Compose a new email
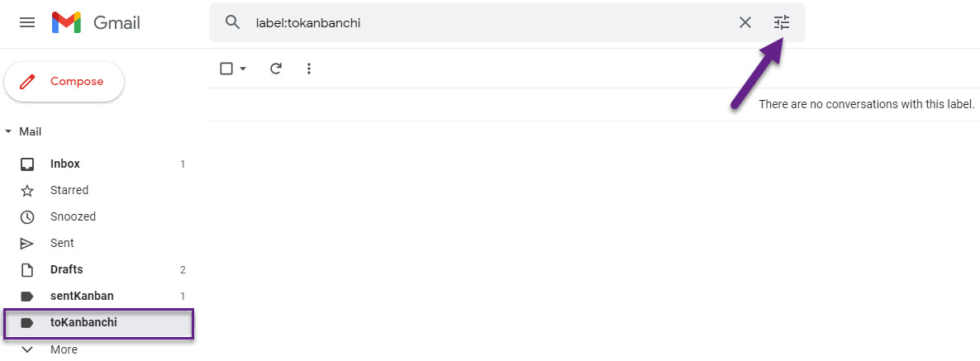980x361 pixels. [x=64, y=81]
